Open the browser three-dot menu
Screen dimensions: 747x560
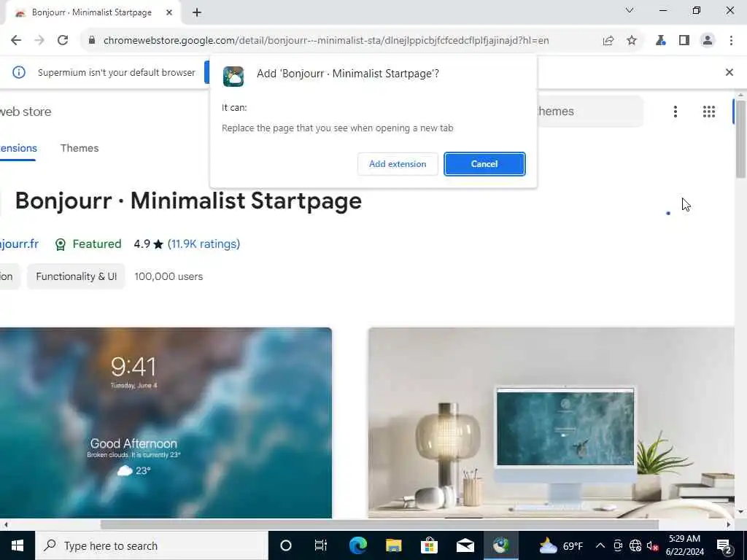[731, 41]
